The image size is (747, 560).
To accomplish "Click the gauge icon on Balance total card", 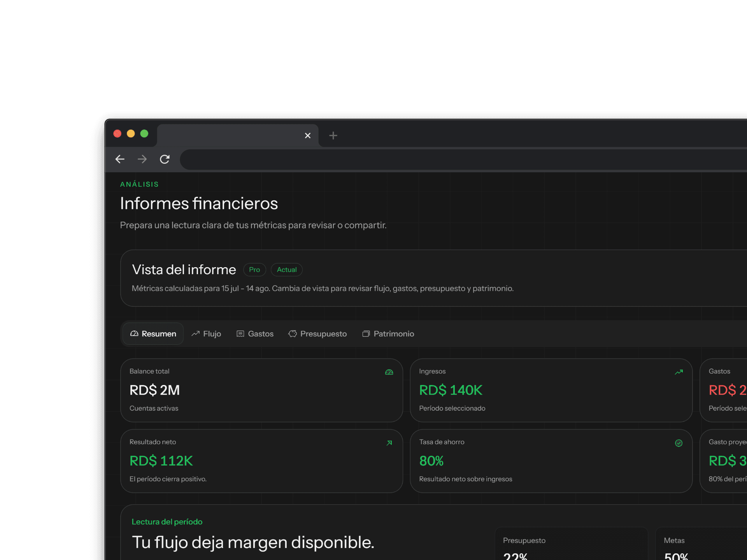I will (389, 372).
